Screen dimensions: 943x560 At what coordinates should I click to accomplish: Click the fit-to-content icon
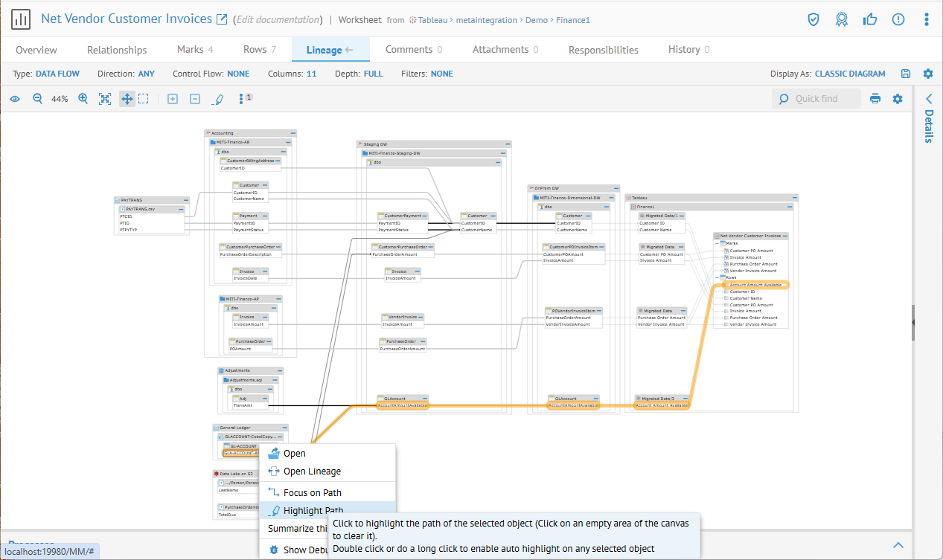(105, 99)
